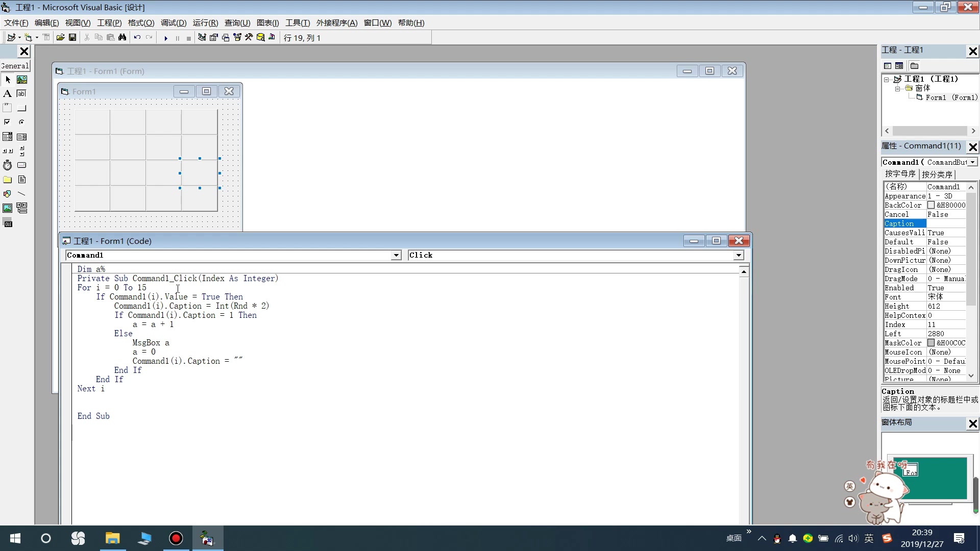Open the 文件(F) menu
This screenshot has width=980, height=551.
pyautogui.click(x=16, y=23)
